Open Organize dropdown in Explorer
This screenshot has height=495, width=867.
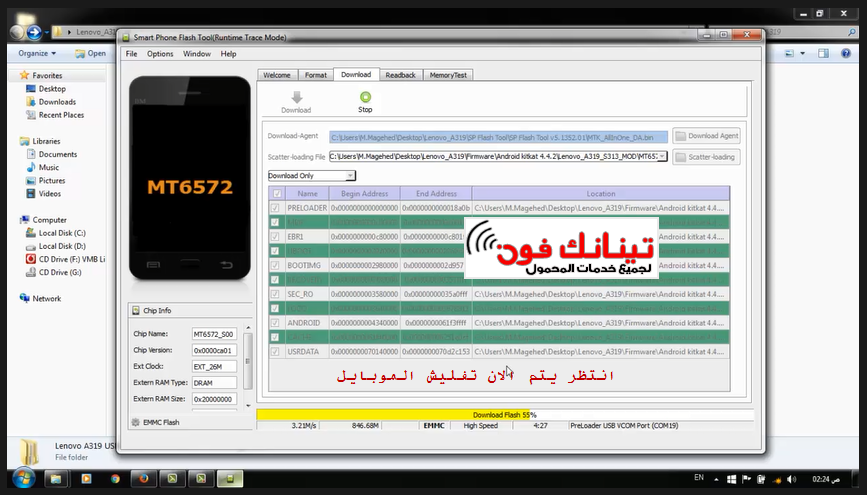(x=37, y=53)
